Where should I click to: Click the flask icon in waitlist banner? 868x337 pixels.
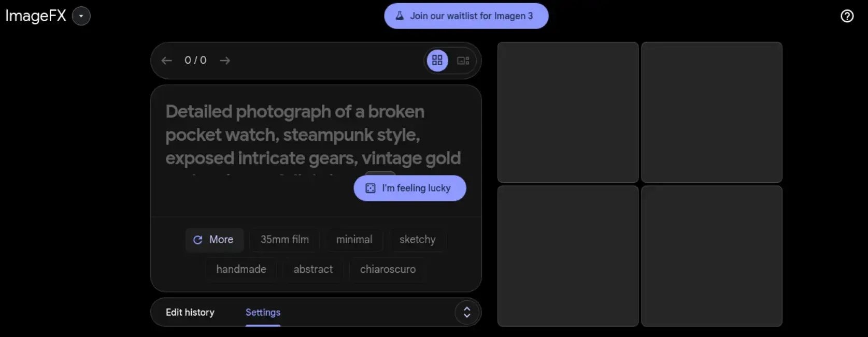click(x=400, y=16)
